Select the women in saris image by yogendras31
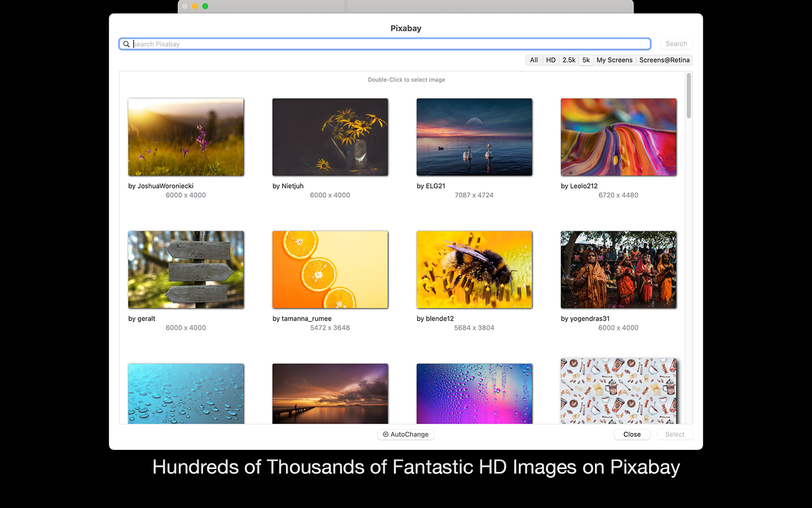The height and width of the screenshot is (508, 812). click(619, 270)
